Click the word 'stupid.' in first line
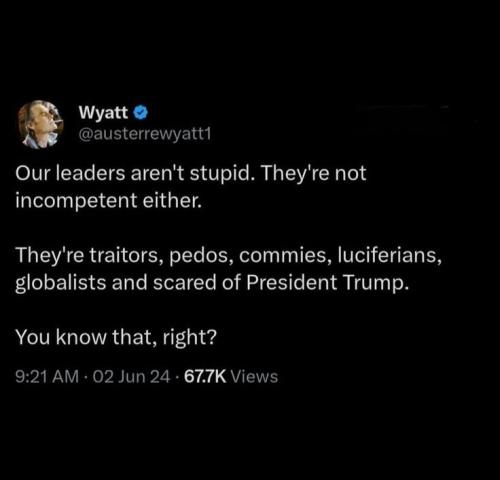The width and height of the screenshot is (500, 480). pos(223,174)
